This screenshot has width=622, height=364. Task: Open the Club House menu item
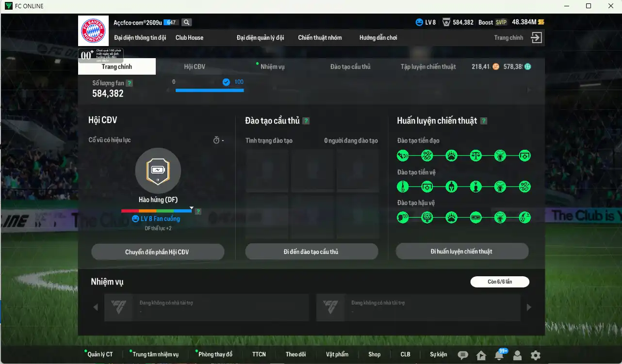pyautogui.click(x=189, y=38)
